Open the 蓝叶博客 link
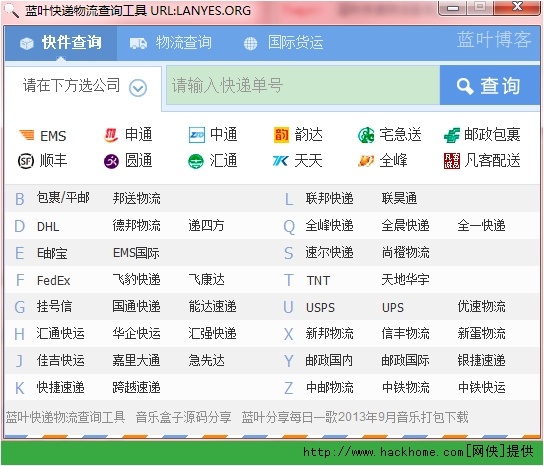 click(x=494, y=39)
